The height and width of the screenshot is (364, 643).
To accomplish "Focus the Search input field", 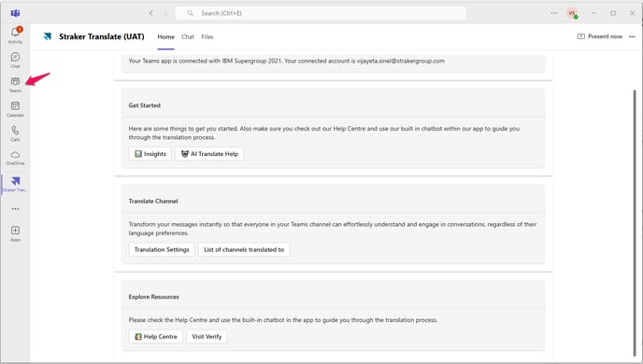I will pos(321,13).
